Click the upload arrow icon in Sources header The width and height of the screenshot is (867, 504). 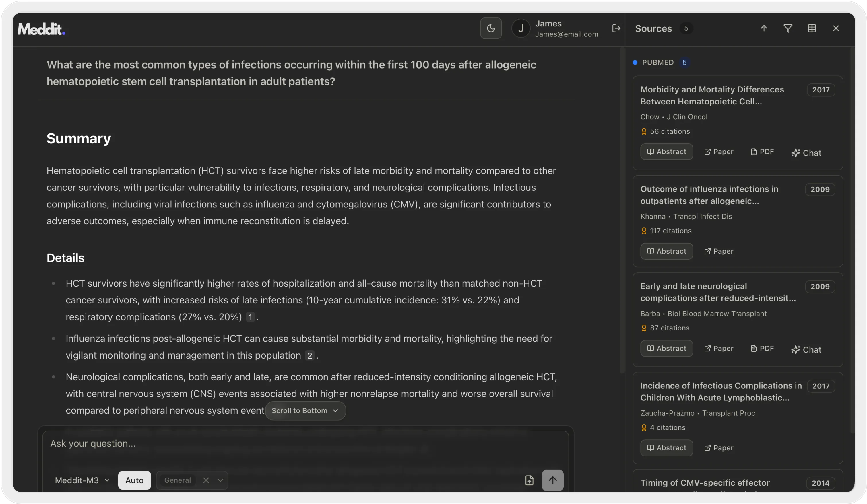(x=763, y=28)
